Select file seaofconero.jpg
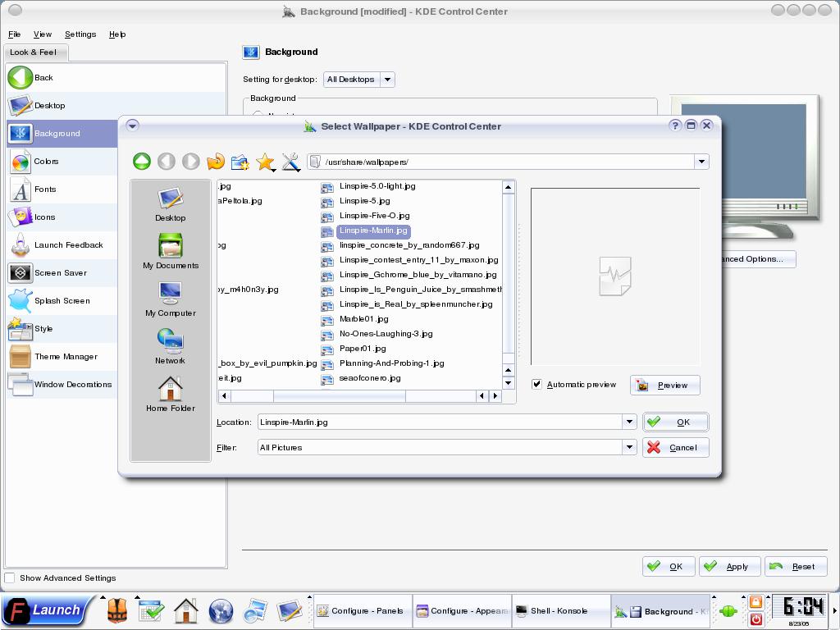 (370, 377)
